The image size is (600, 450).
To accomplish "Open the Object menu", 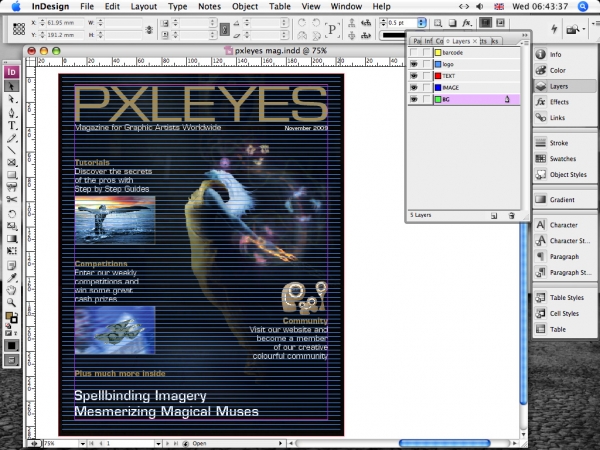I will [245, 7].
